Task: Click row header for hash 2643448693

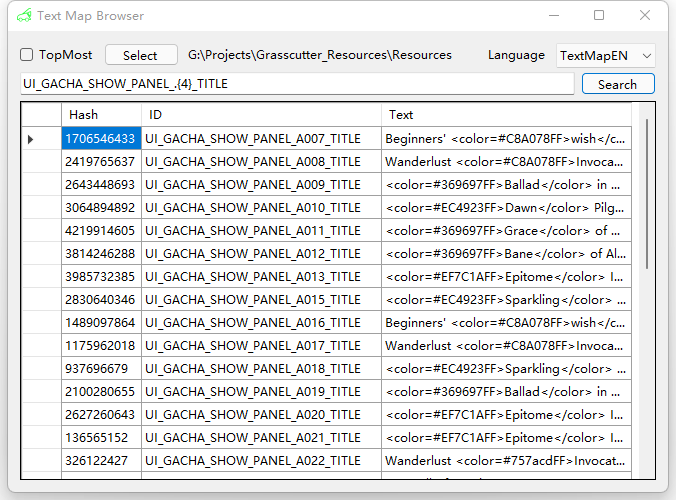Action: pos(40,184)
